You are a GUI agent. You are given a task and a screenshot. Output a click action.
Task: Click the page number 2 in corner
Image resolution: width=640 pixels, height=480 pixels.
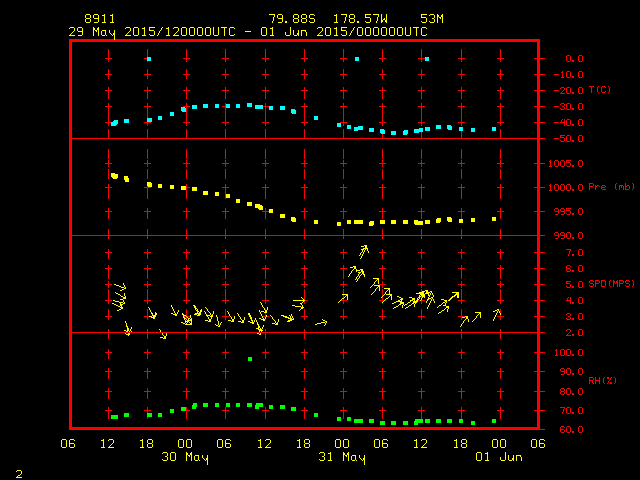tap(19, 474)
